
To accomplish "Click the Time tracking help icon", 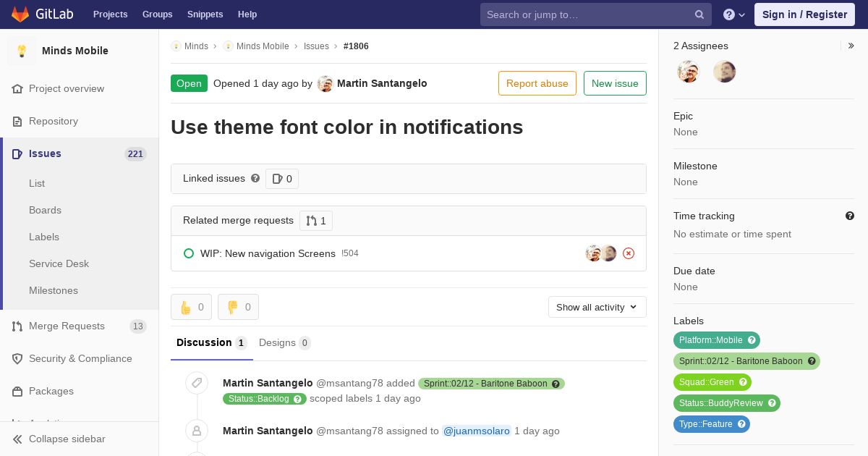I will (x=850, y=216).
